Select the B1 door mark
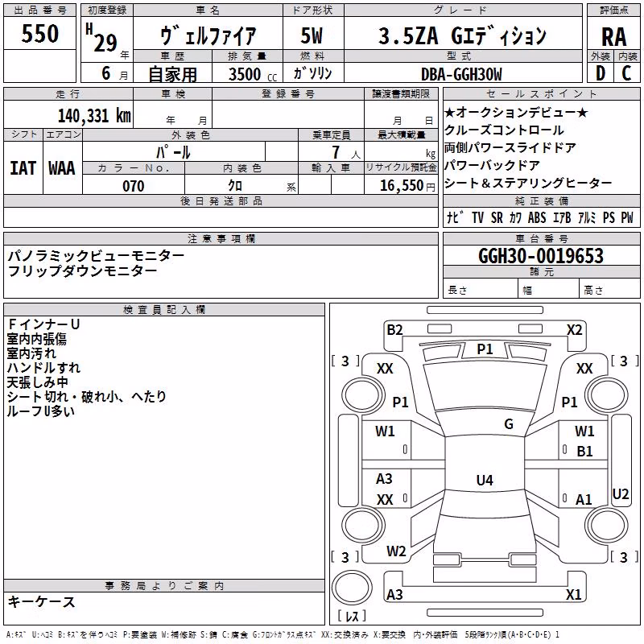Viewport: 644px width, 644px height. [584, 452]
